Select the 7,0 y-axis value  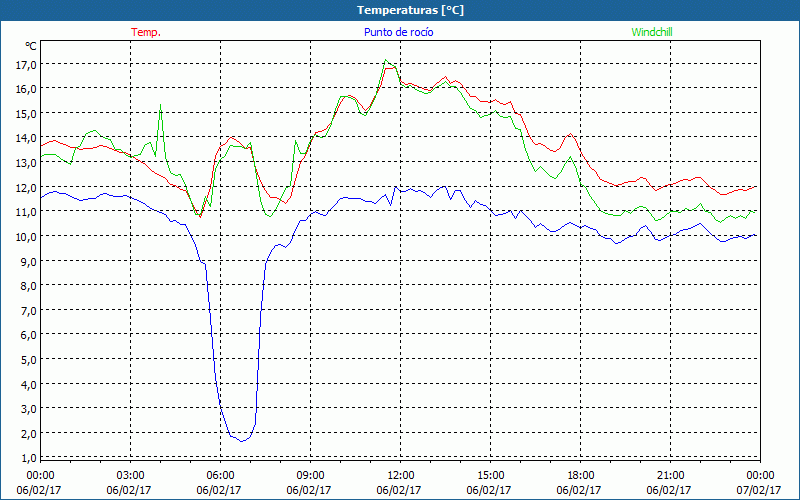pyautogui.click(x=28, y=311)
